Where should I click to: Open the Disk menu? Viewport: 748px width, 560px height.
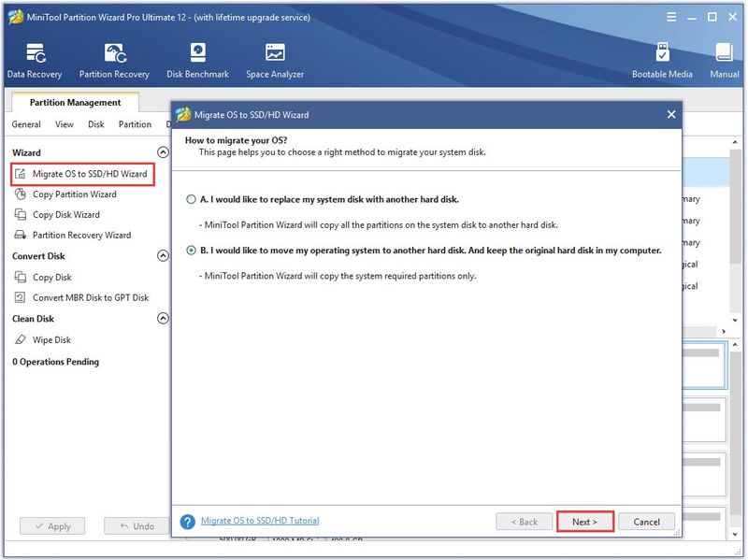click(96, 124)
